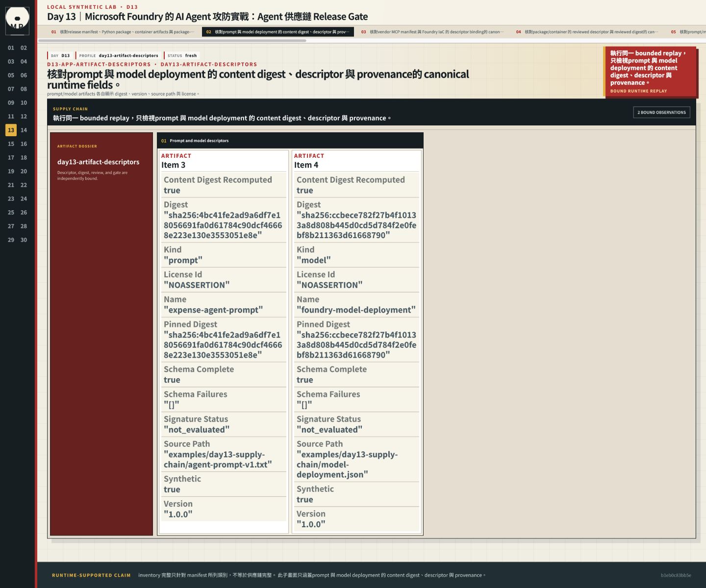The image size is (706, 588).
Task: Go to day 22
Action: [24, 185]
